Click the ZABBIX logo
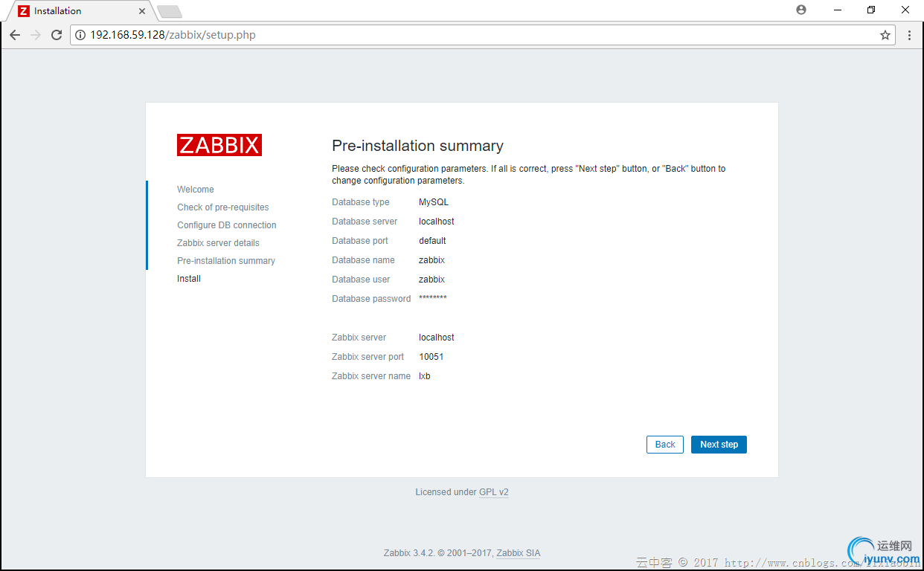The image size is (924, 571). coord(219,145)
